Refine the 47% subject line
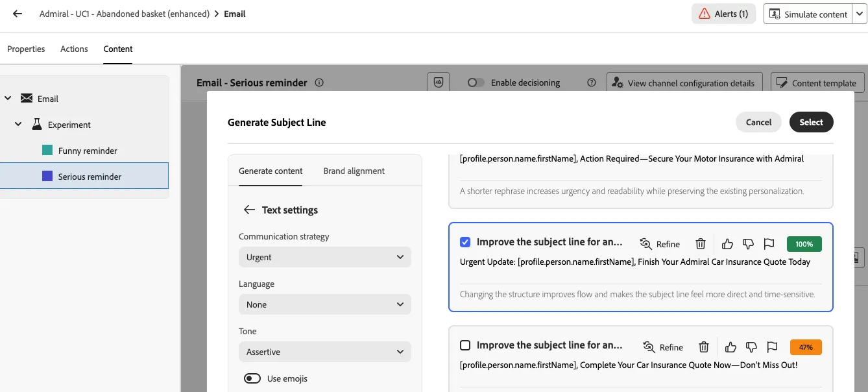Screen dimensions: 868x392 tap(662, 347)
